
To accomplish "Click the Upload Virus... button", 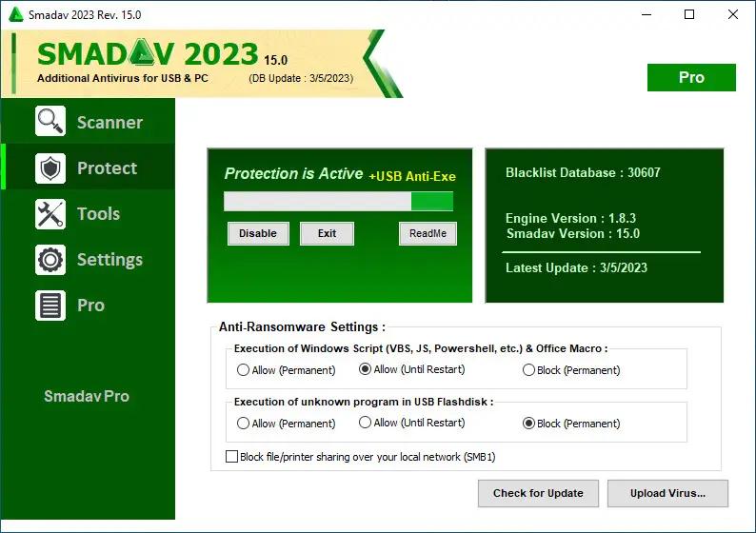I will click(667, 493).
